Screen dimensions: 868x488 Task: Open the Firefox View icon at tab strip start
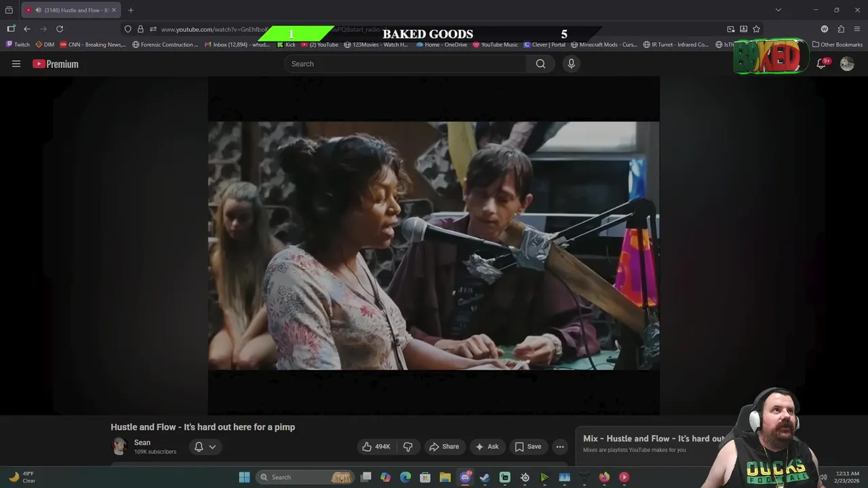tap(9, 10)
